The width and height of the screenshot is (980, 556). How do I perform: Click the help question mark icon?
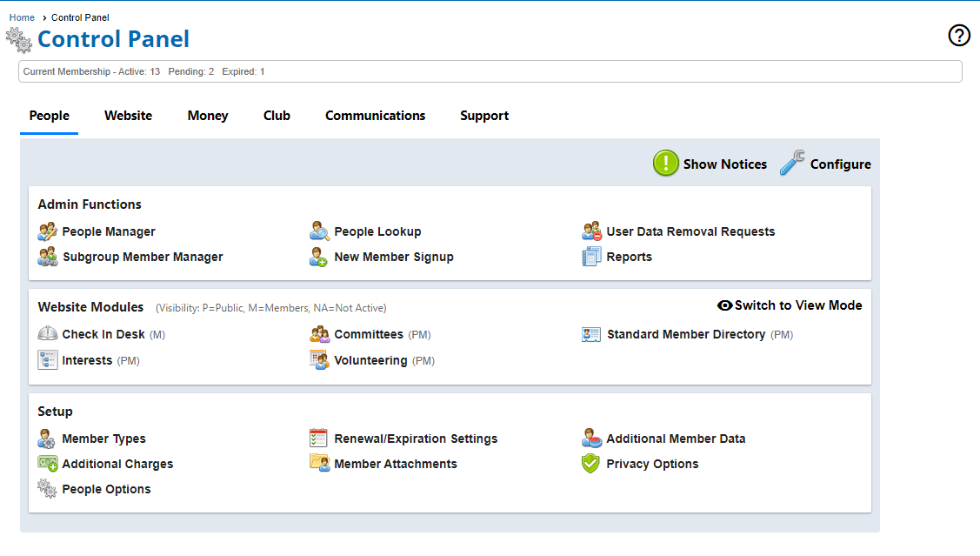tap(958, 35)
